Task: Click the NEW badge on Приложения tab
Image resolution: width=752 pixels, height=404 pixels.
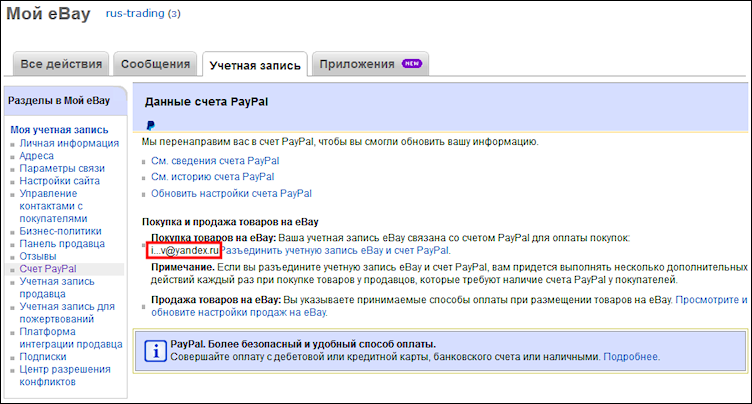Action: point(411,63)
